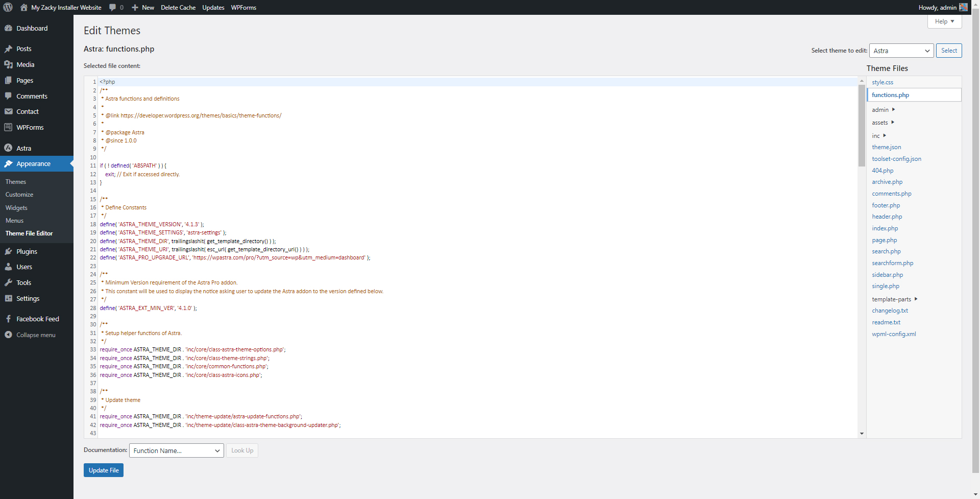Open archive.php file
The image size is (980, 499).
[x=887, y=182]
